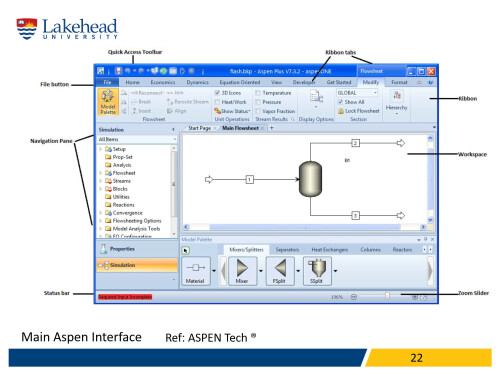
Task: Click the Properties flask icon
Action: coord(104,249)
